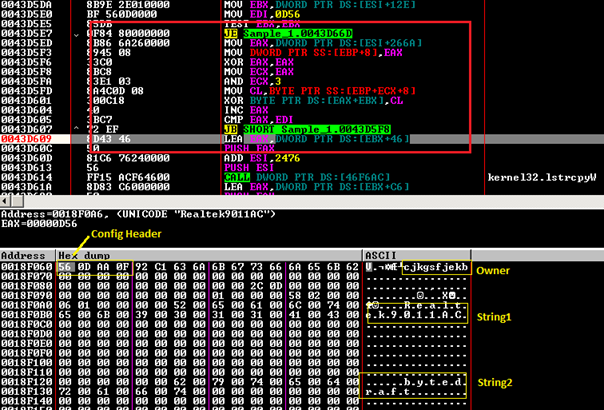Click the first hex byte 56 in dump
The width and height of the screenshot is (604, 410).
pos(64,267)
